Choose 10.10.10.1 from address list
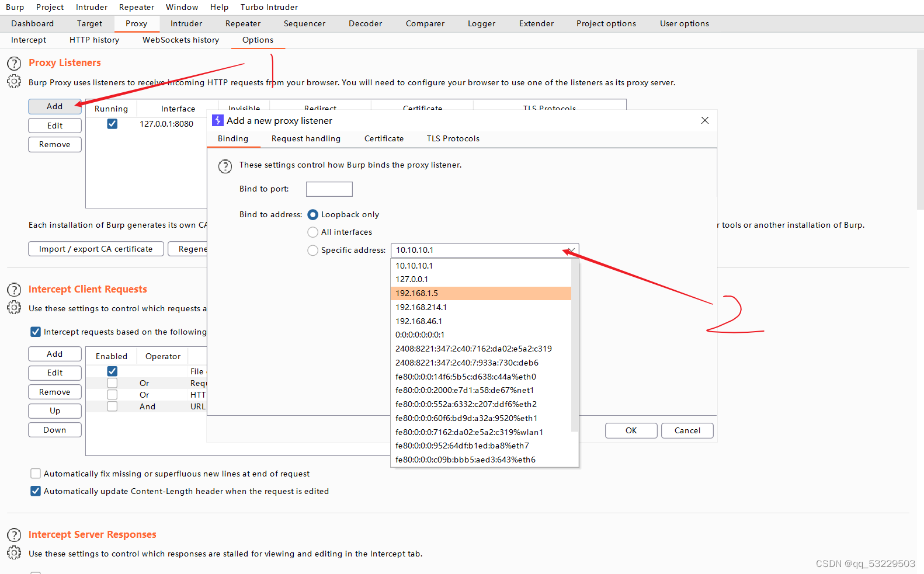 coord(481,266)
